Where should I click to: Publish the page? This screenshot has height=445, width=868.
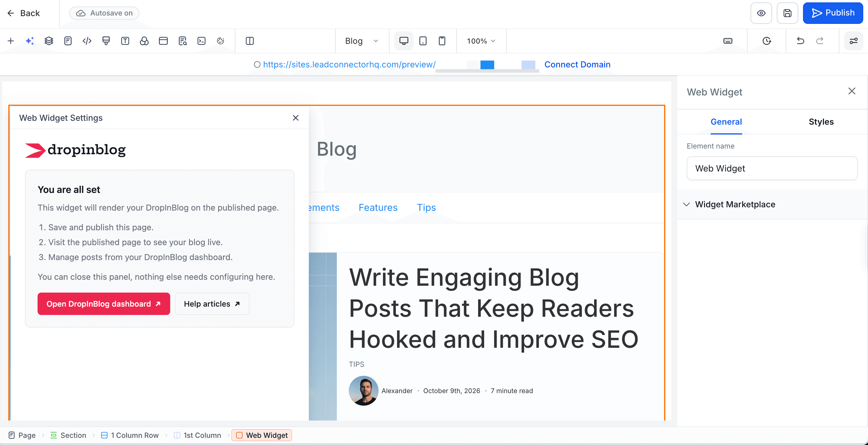point(833,13)
